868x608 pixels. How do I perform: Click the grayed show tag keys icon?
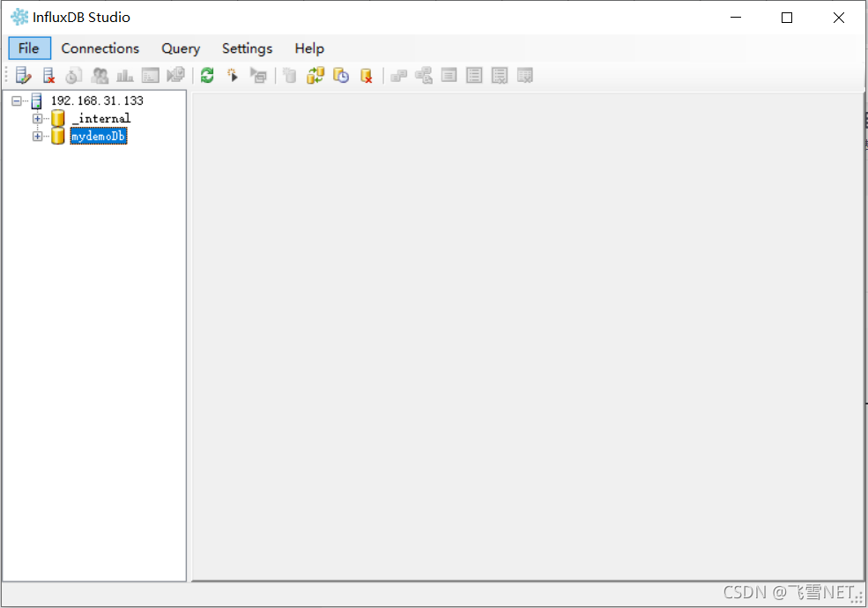click(x=398, y=76)
